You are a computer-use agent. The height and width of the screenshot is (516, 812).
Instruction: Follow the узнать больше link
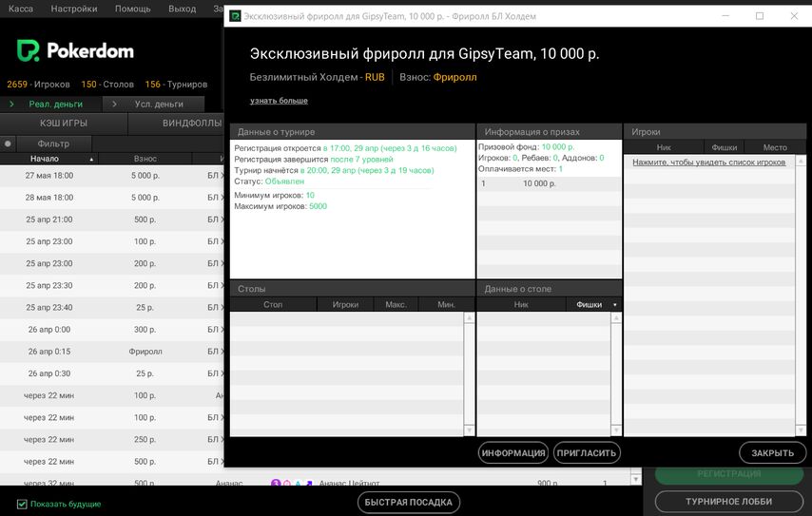pos(279,101)
